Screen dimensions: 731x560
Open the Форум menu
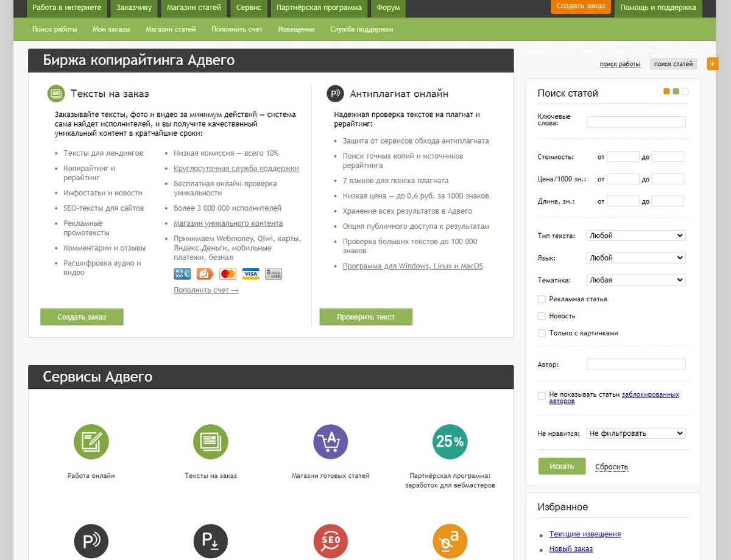389,8
